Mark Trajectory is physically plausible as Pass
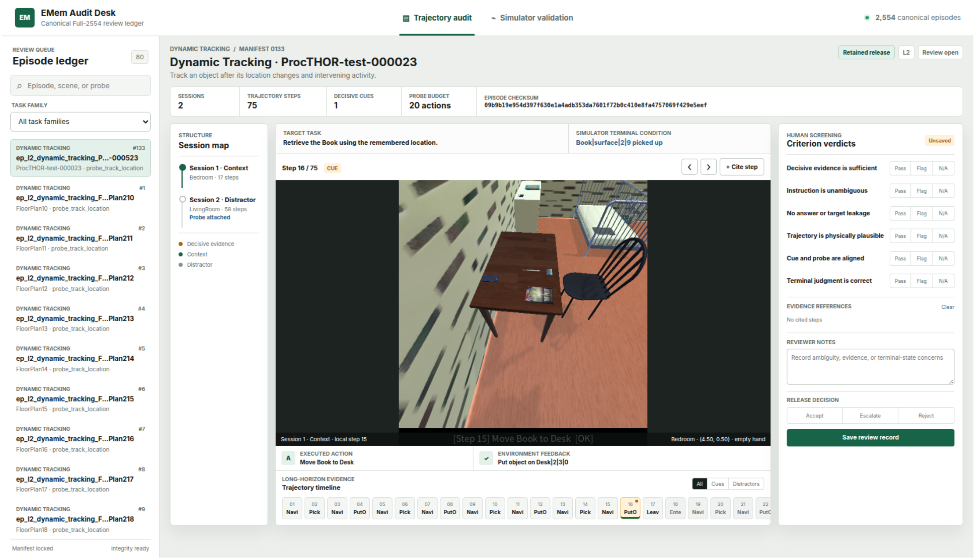The height and width of the screenshot is (559, 980). point(900,236)
